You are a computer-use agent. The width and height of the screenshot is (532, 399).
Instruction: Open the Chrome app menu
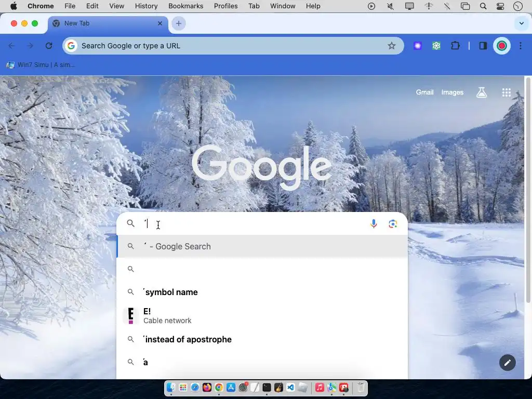pyautogui.click(x=41, y=6)
